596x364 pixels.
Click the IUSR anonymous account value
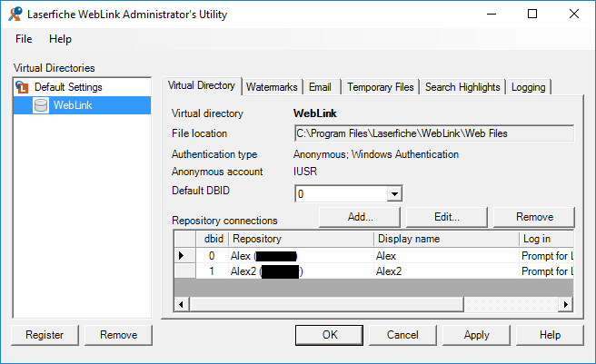[305, 172]
